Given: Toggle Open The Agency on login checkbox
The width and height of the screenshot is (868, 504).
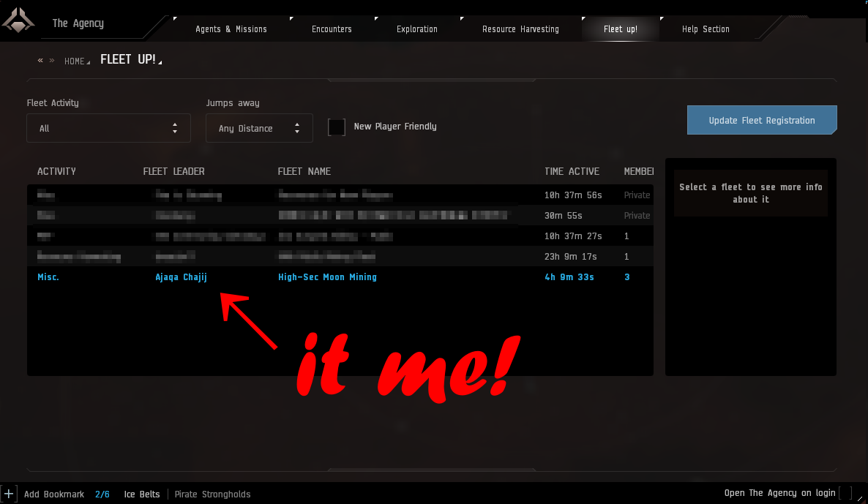Looking at the screenshot, I should [846, 493].
